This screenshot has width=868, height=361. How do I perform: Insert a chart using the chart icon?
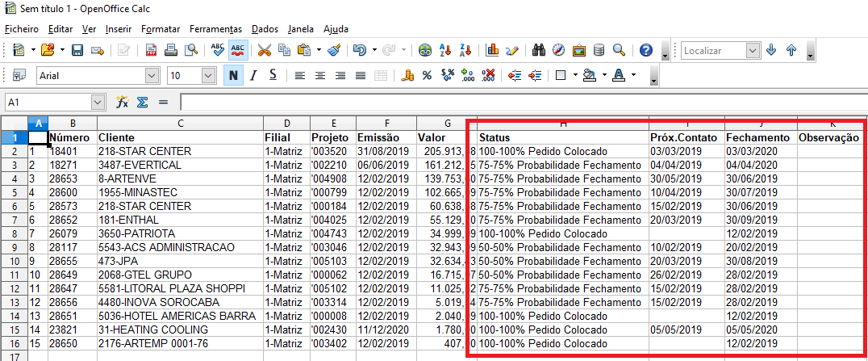[492, 50]
